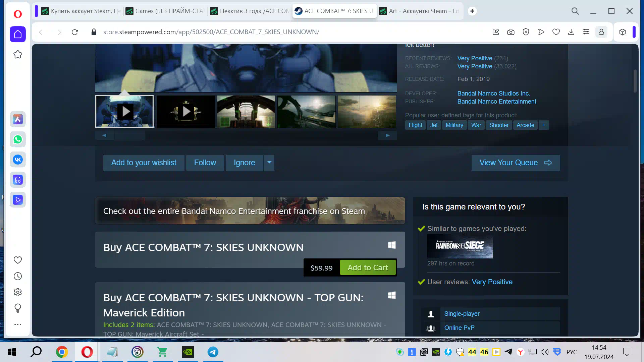Viewport: 644px width, 362px height.
Task: Select the sunset clouds screenshot thumbnail
Action: pos(367,112)
